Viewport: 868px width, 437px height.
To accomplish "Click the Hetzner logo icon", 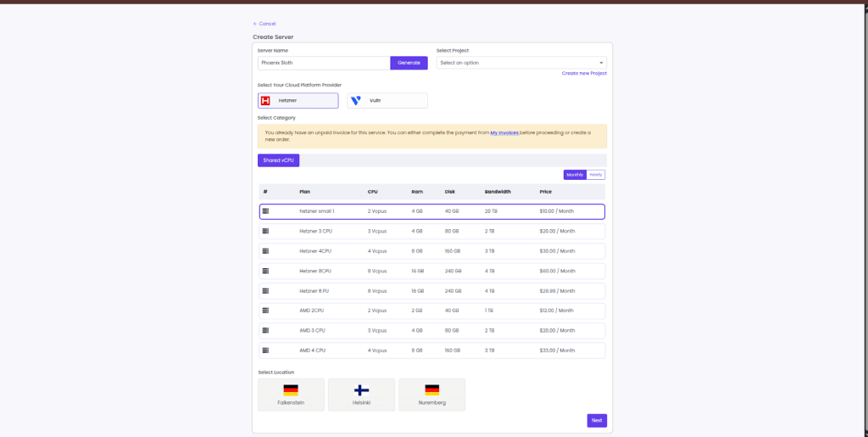I will (x=265, y=100).
